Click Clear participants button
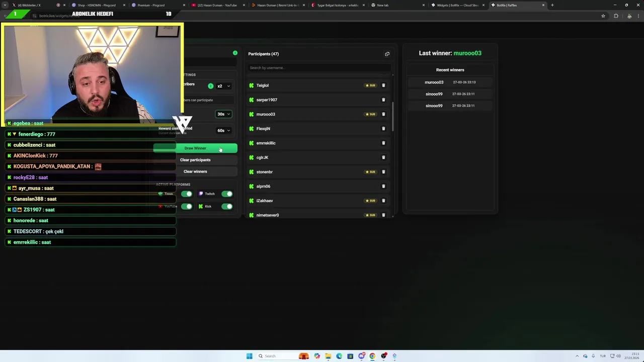The image size is (644, 362). tap(195, 160)
